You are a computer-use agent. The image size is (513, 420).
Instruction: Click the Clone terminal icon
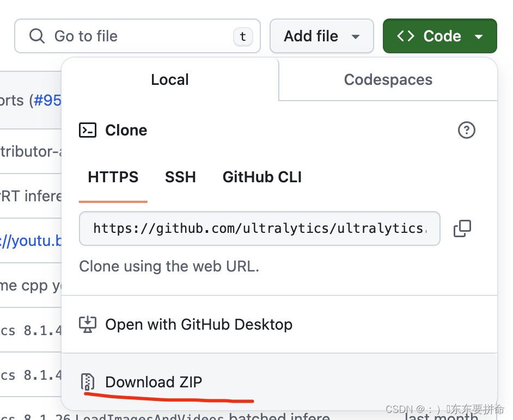[88, 130]
